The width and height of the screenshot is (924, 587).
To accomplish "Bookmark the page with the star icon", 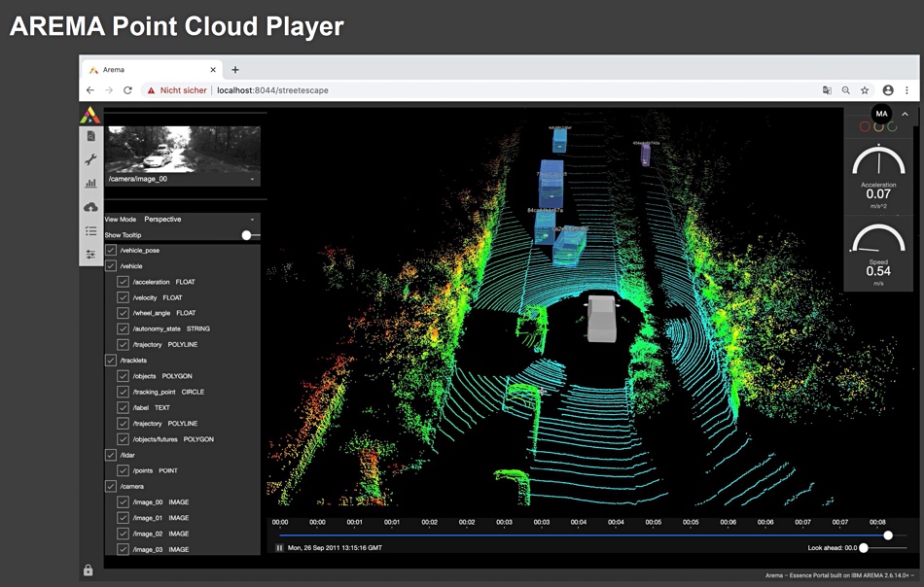I will click(865, 90).
